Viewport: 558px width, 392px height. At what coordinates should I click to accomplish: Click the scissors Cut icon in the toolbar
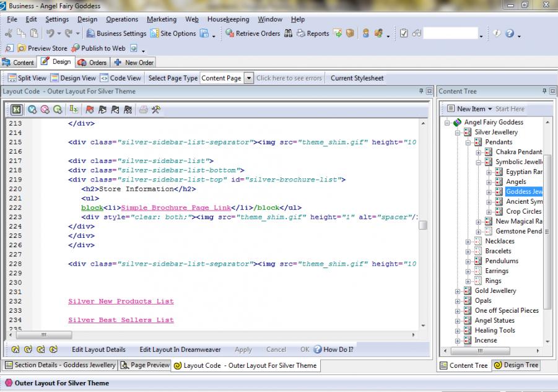coord(9,33)
